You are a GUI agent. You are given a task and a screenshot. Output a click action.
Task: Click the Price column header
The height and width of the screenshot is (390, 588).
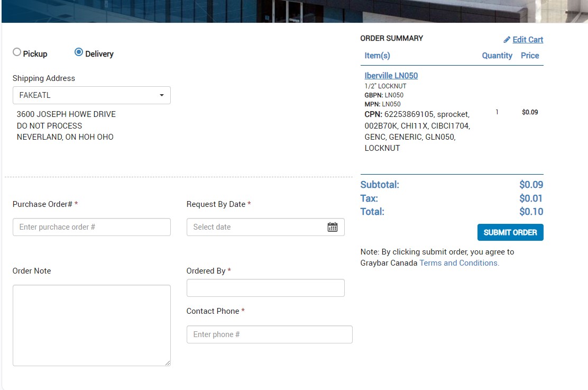click(x=529, y=56)
